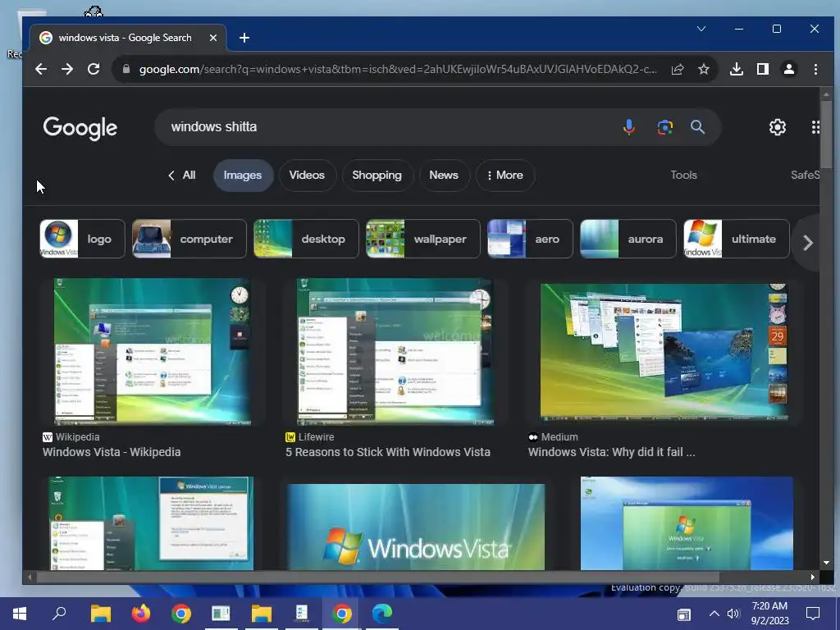
Task: Go forward in browser history
Action: coord(67,69)
